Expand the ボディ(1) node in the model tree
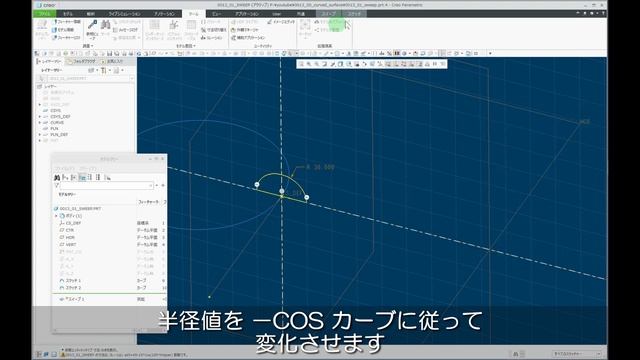The width and height of the screenshot is (640, 360). click(x=56, y=216)
